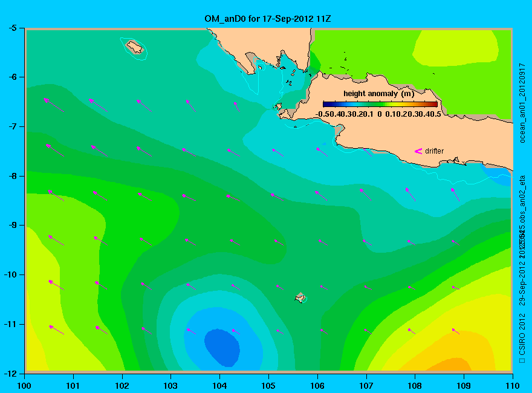Click the 'CSIRO 2012' copyright text

click(522, 334)
